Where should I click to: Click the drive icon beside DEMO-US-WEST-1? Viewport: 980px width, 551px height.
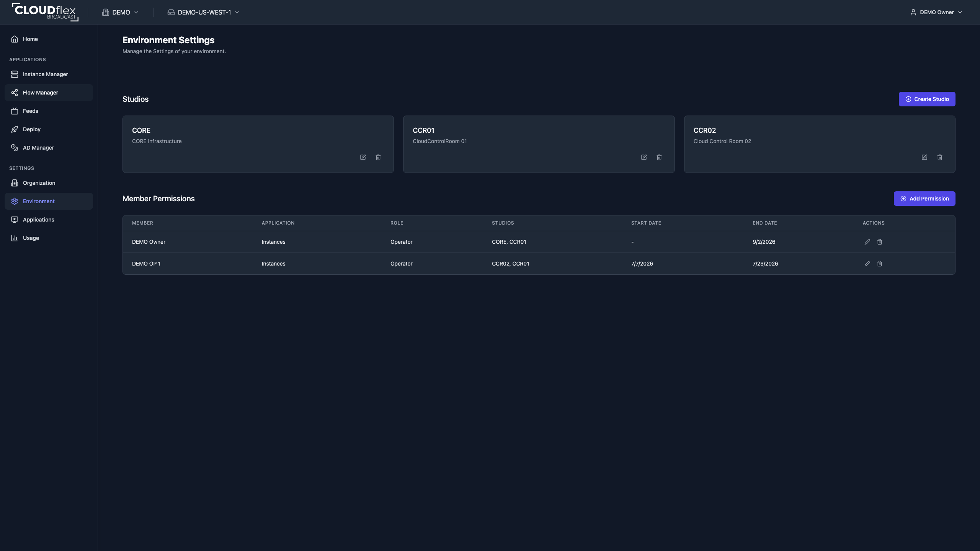[x=171, y=12]
